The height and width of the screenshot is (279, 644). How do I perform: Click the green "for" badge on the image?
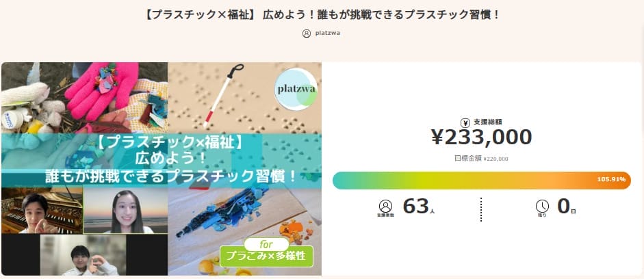[x=266, y=243]
